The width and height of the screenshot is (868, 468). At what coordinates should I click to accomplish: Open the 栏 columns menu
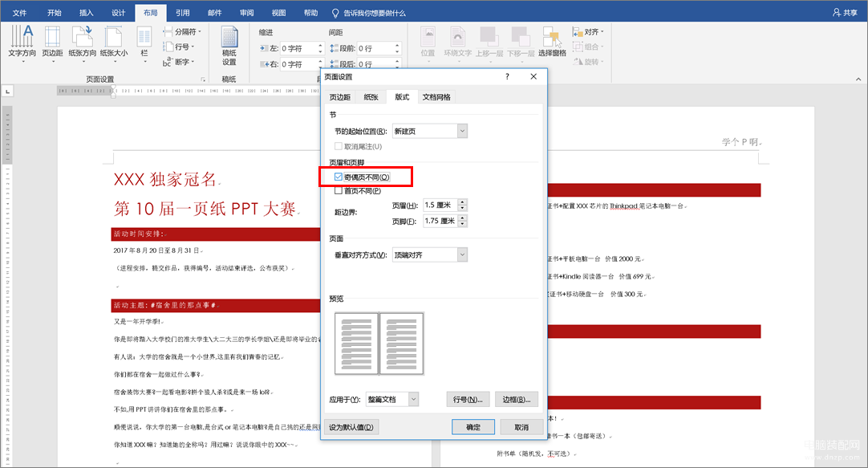(144, 43)
